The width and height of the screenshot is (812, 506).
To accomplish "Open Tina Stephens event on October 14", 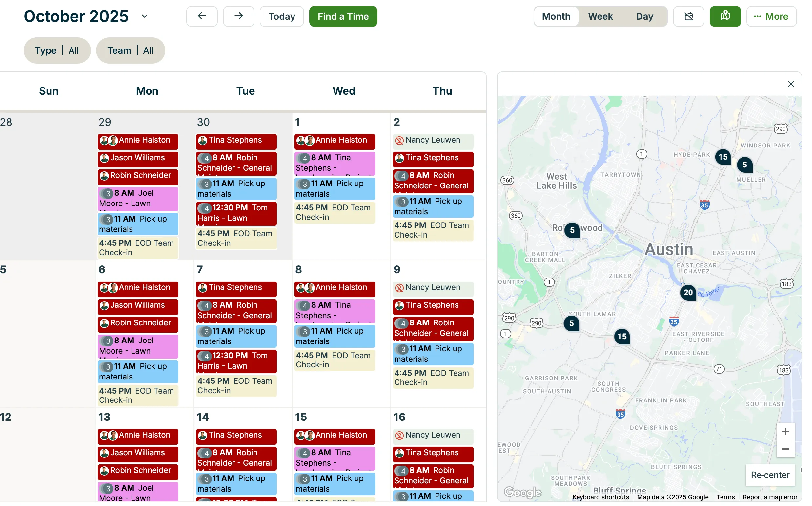I will 236,437.
